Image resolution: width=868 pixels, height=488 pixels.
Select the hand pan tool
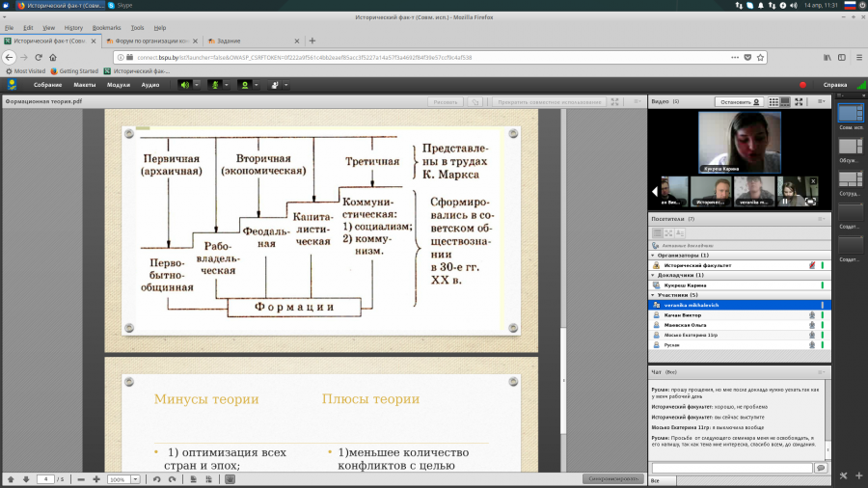pos(231,479)
